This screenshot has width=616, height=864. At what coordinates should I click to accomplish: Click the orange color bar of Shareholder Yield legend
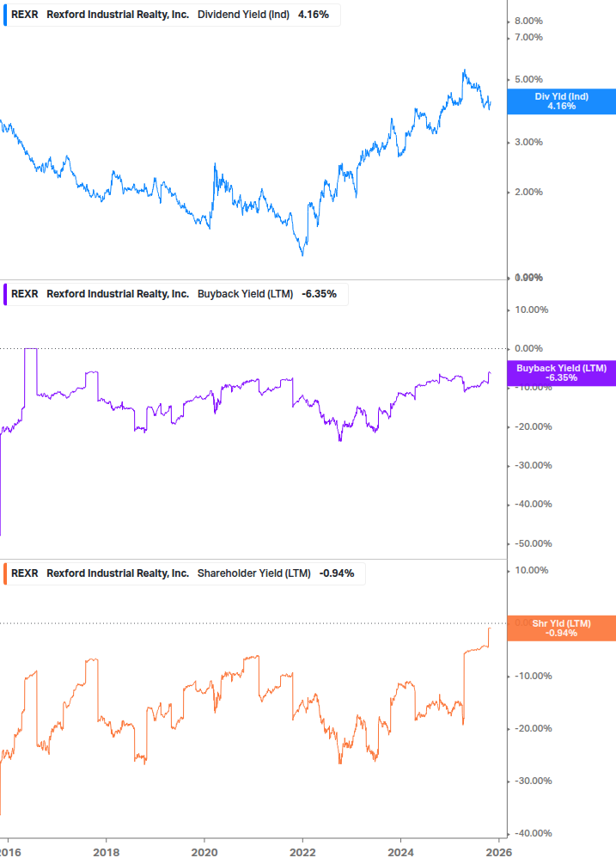(x=5, y=573)
